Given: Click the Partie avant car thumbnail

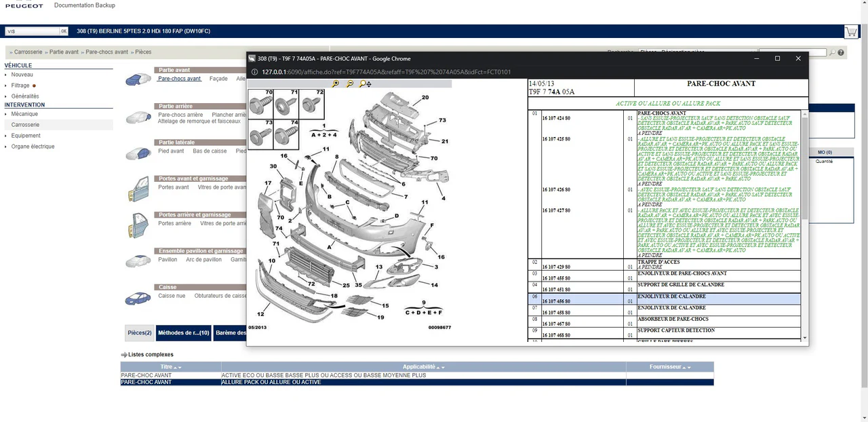Looking at the screenshot, I should tap(138, 78).
